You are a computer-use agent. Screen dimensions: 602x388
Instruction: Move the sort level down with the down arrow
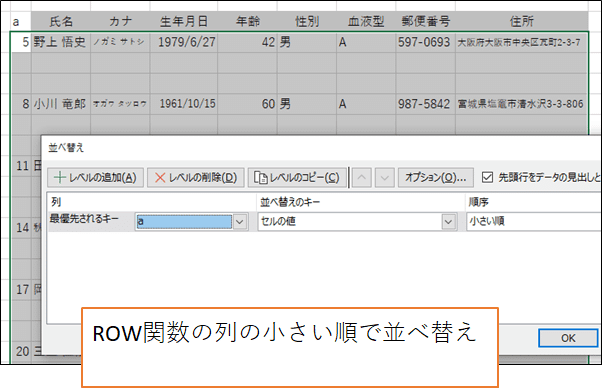click(x=385, y=177)
